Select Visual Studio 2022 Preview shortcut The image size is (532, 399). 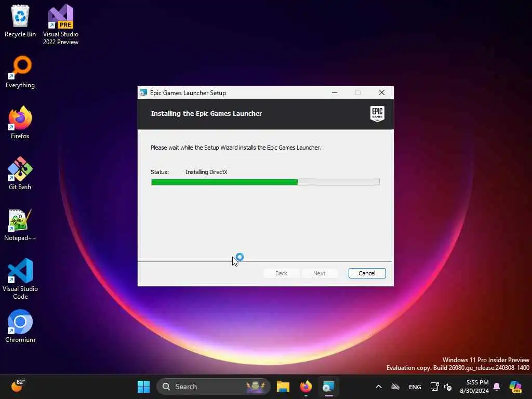click(x=61, y=24)
